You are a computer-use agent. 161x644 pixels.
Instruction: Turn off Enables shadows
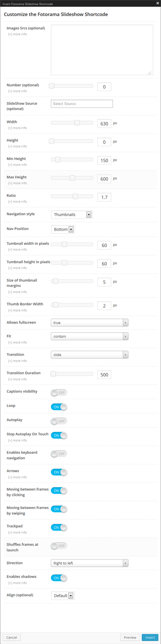tap(59, 578)
